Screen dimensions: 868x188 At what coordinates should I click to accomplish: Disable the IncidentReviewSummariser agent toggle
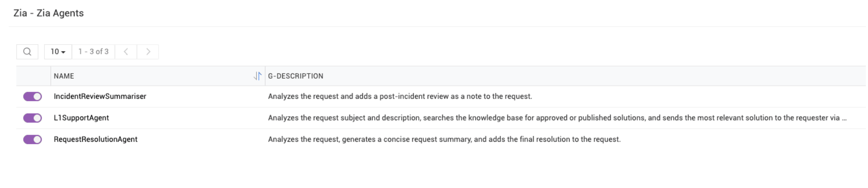pyautogui.click(x=32, y=97)
